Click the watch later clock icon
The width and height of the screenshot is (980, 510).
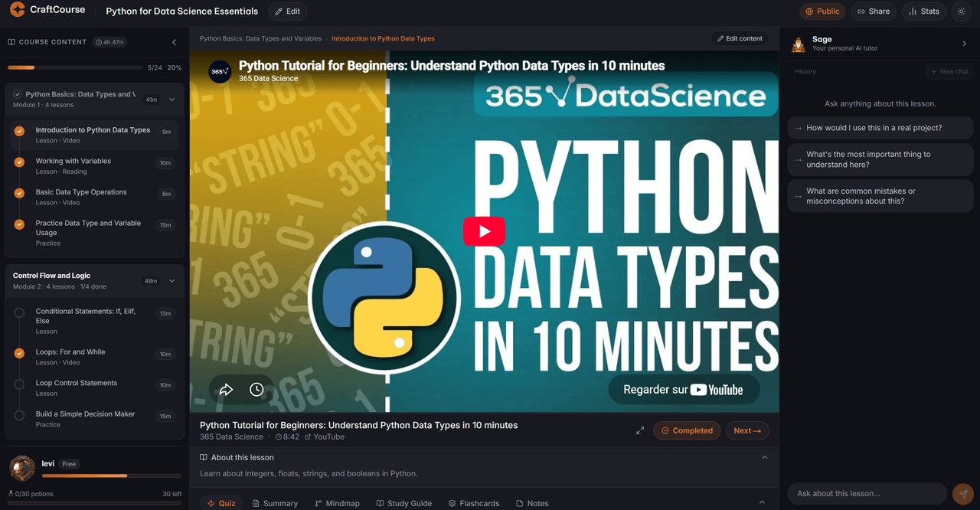point(256,390)
